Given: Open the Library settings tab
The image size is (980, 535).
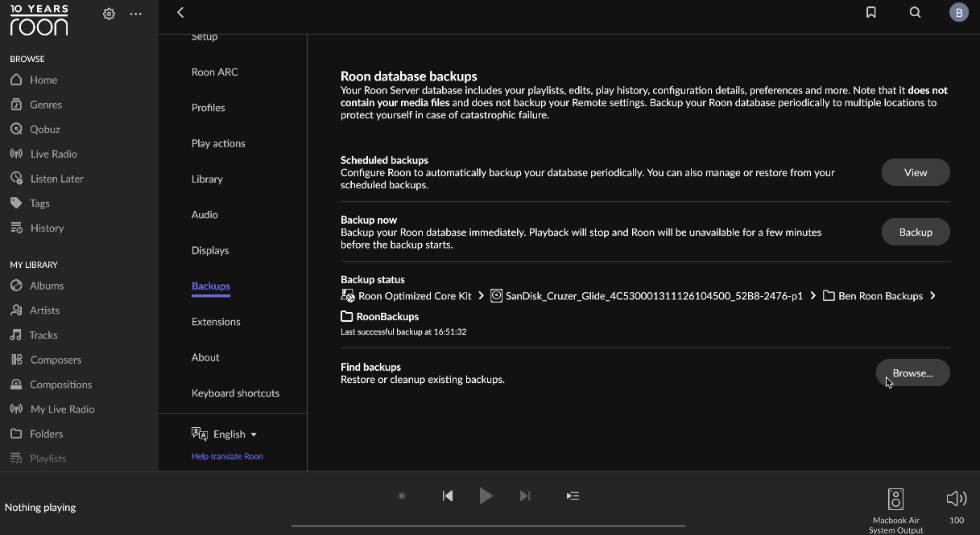Looking at the screenshot, I should 207,179.
